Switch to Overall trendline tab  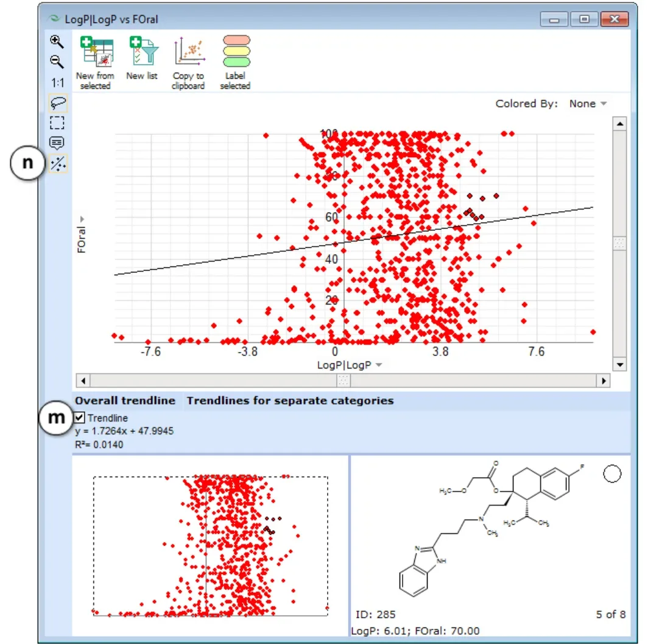pos(125,400)
